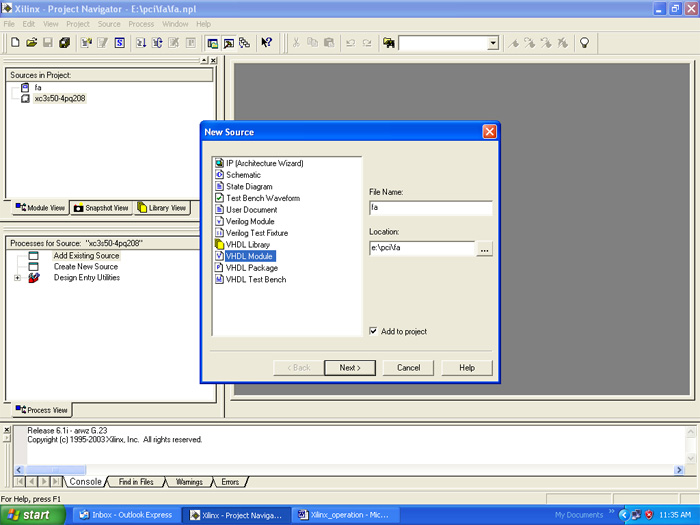Viewport: 700px width, 525px height.
Task: Click the Copy toolbar icon
Action: coord(312,42)
